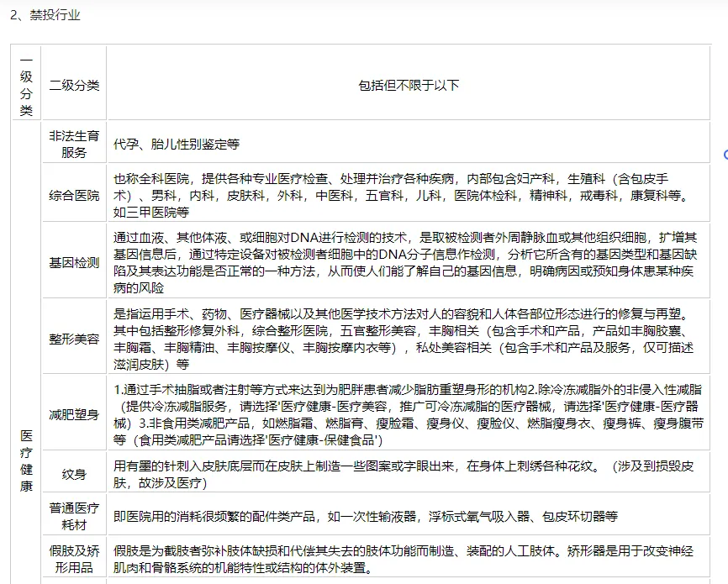This screenshot has height=584, width=728.
Task: Select the '整形美容' category cell
Action: click(74, 336)
